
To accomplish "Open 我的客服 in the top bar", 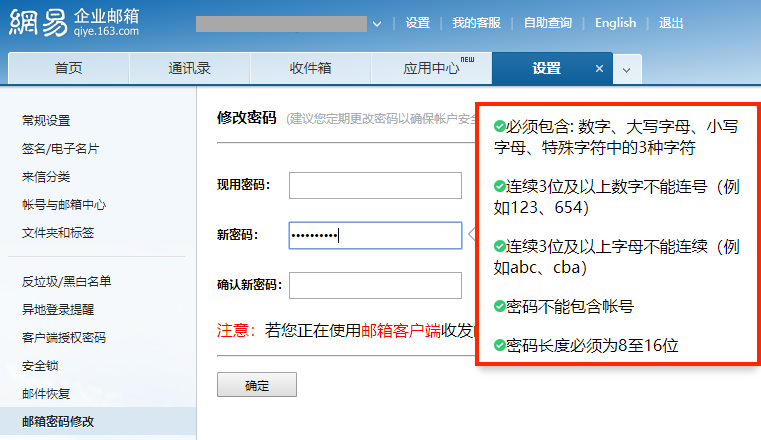I will point(476,23).
